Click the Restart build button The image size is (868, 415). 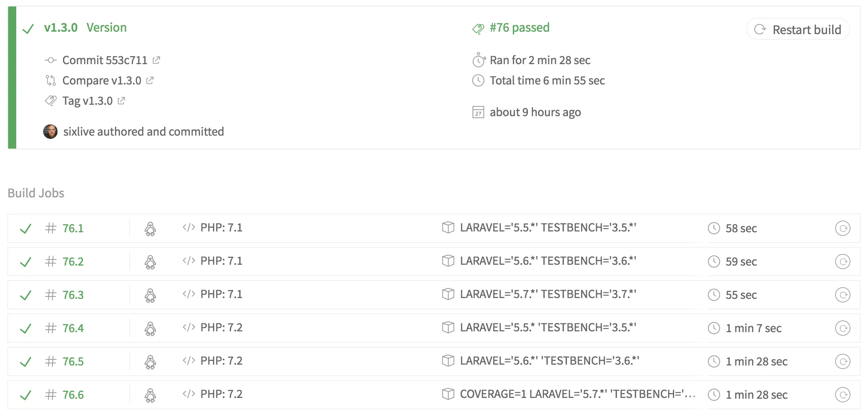tap(798, 29)
